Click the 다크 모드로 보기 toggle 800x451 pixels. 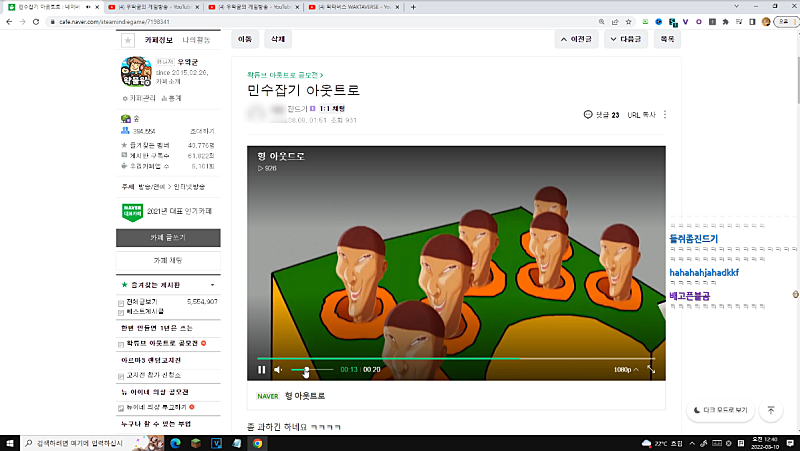tap(720, 410)
